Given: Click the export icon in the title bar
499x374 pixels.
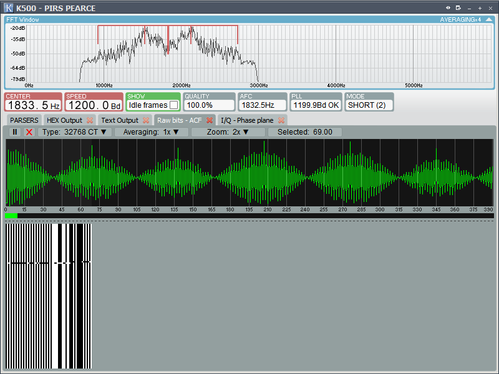Looking at the screenshot, I should coord(458,8).
